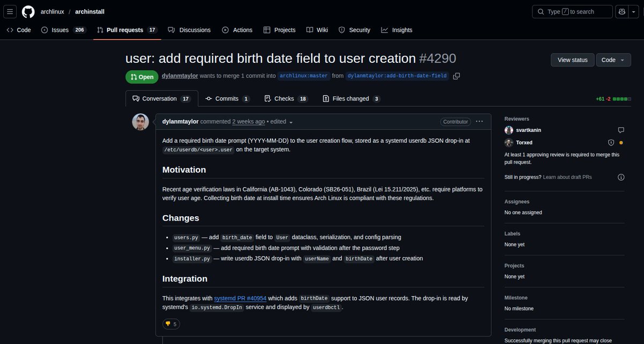Click installer.py code label

click(x=192, y=259)
